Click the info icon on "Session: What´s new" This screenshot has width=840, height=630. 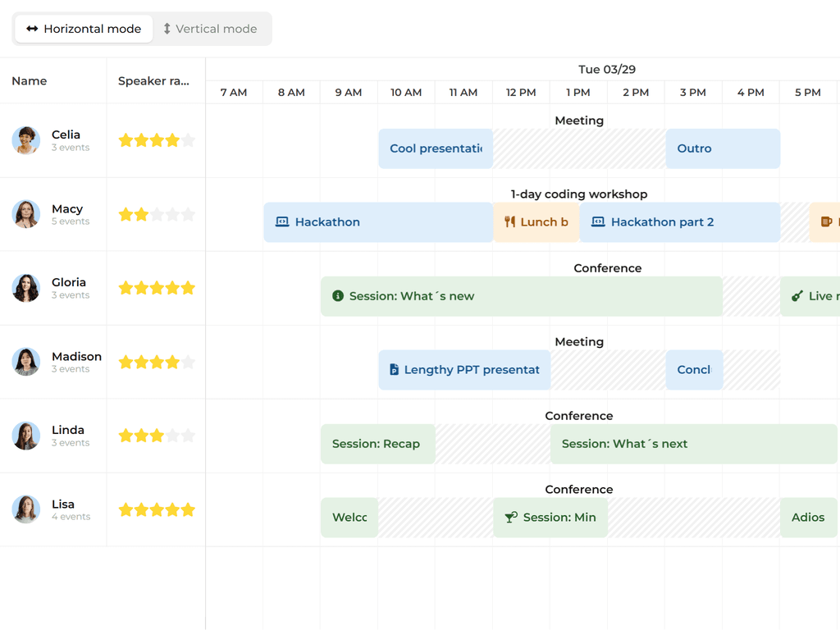338,296
